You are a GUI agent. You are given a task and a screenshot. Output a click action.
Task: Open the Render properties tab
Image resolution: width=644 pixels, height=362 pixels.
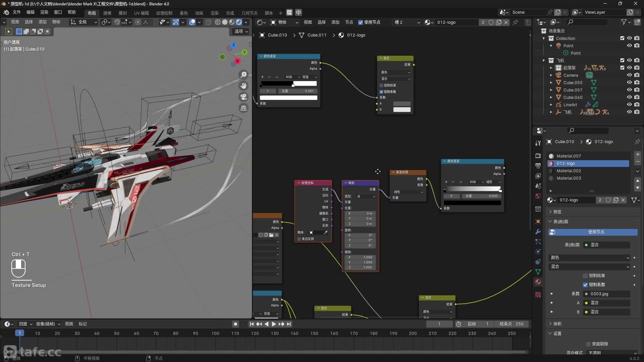(538, 156)
